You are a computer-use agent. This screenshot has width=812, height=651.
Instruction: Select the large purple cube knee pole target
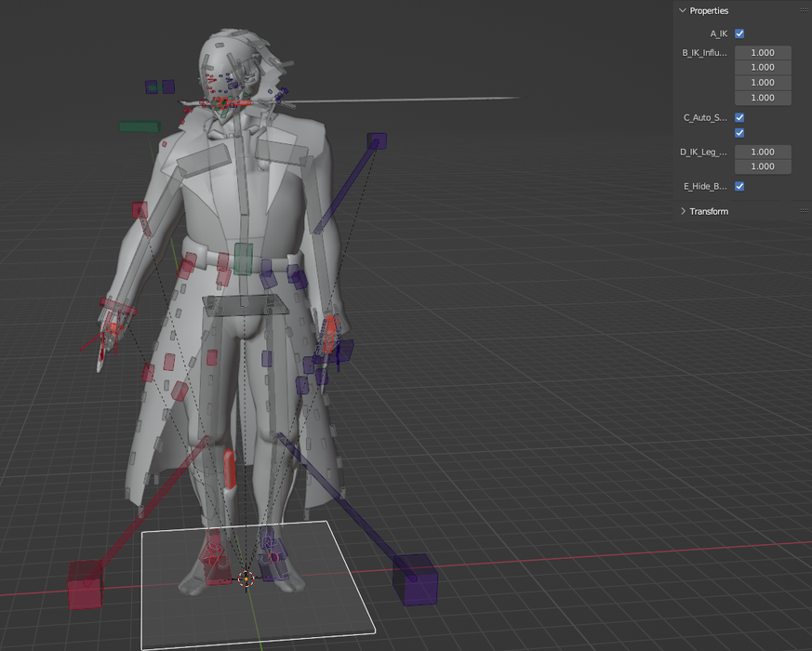[x=415, y=579]
